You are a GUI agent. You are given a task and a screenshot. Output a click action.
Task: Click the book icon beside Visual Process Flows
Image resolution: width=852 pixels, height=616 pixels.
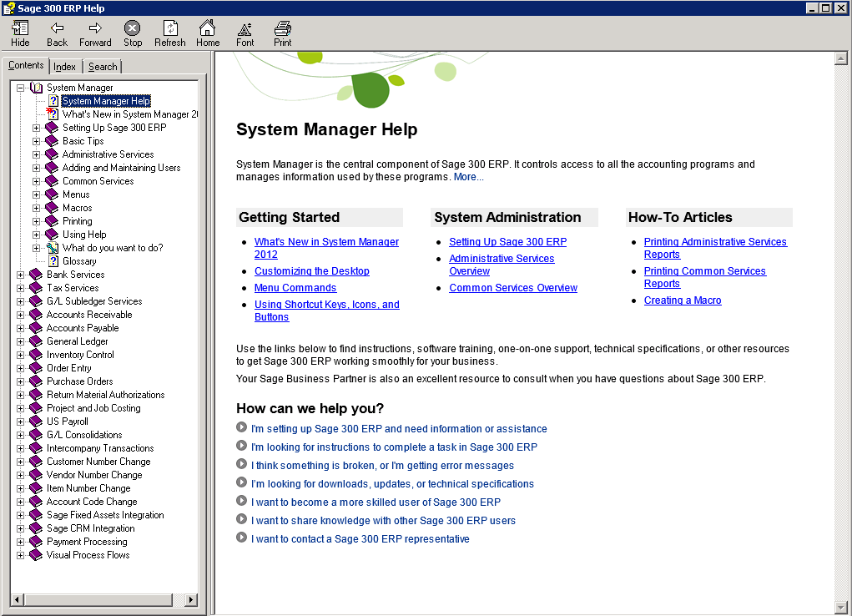[x=36, y=555]
